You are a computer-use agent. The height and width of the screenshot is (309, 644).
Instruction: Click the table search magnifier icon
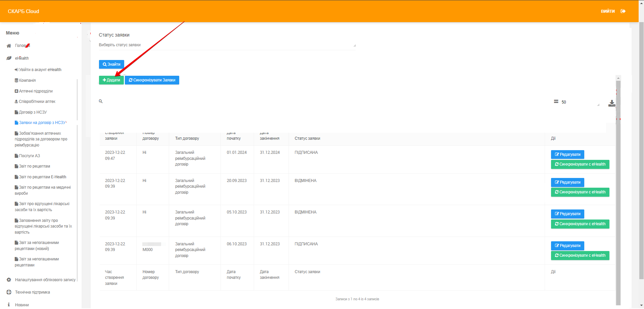pos(101,101)
